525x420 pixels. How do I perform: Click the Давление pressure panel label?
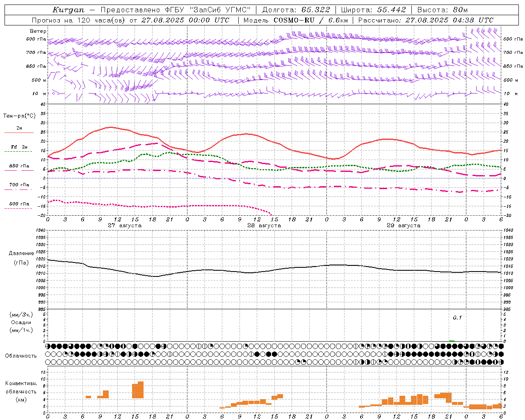pyautogui.click(x=21, y=253)
